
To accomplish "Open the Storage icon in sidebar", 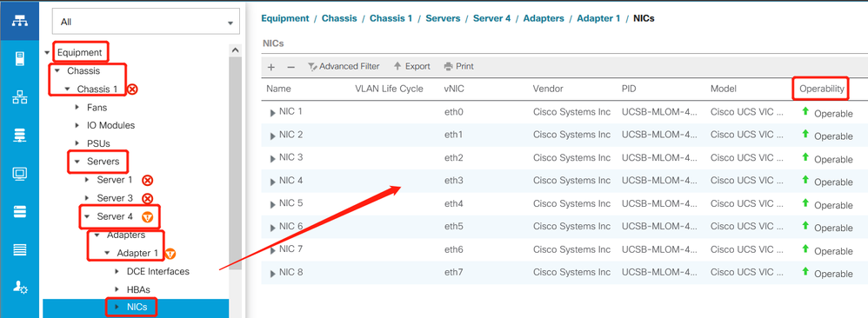I will [x=19, y=211].
